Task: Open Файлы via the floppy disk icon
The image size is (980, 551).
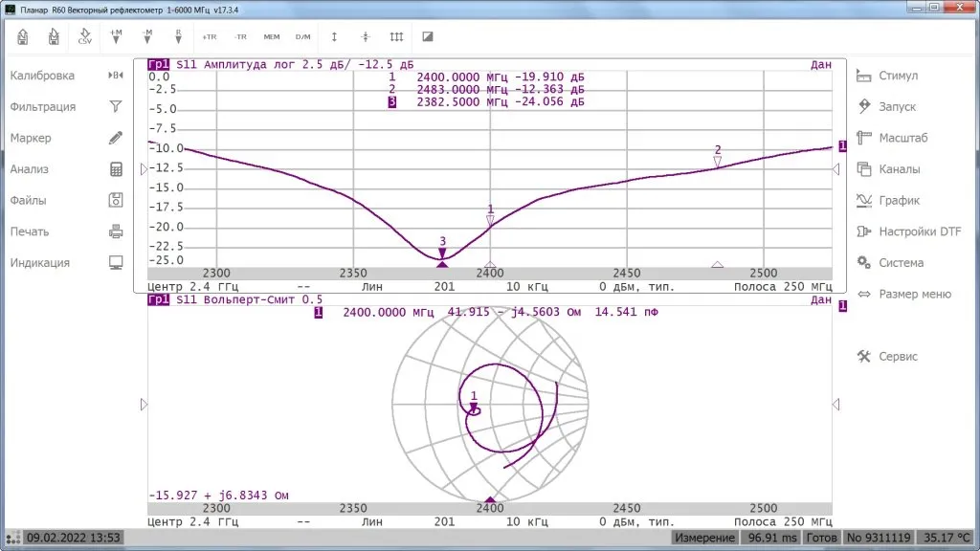Action: (x=116, y=201)
